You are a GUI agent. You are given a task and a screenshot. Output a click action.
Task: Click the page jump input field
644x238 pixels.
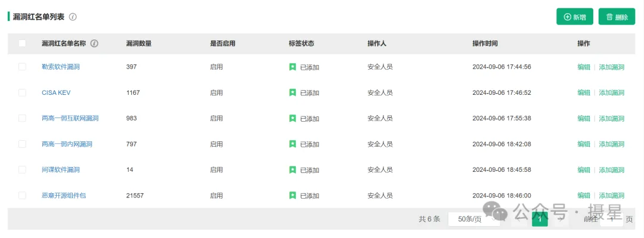pyautogui.click(x=612, y=220)
